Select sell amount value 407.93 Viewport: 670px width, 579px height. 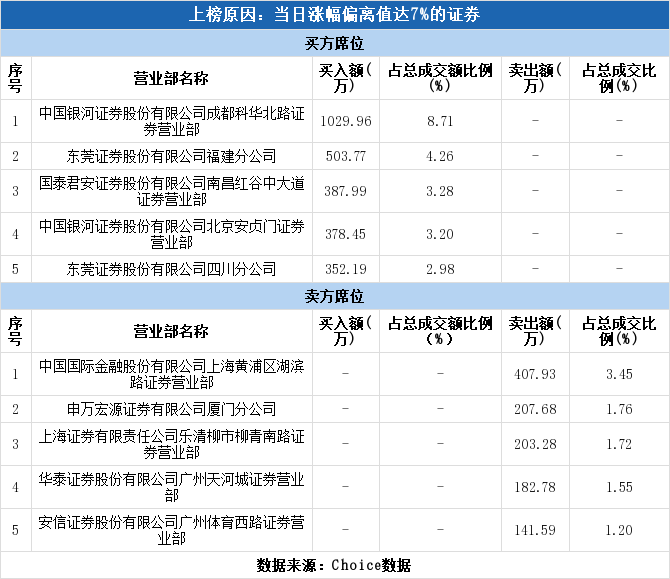tap(535, 374)
